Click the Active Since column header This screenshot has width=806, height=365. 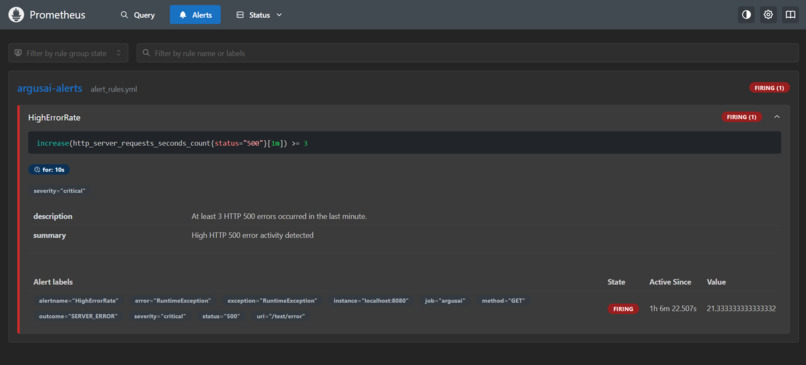coord(670,282)
